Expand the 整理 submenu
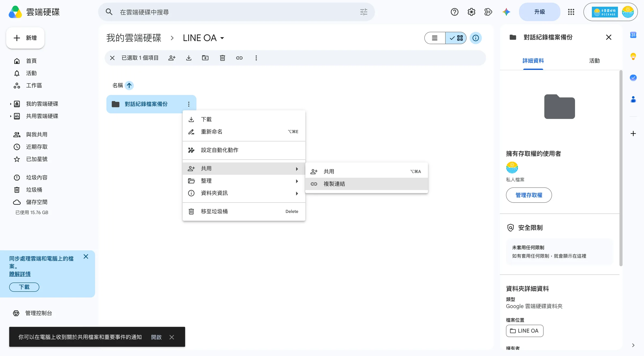 pyautogui.click(x=244, y=181)
